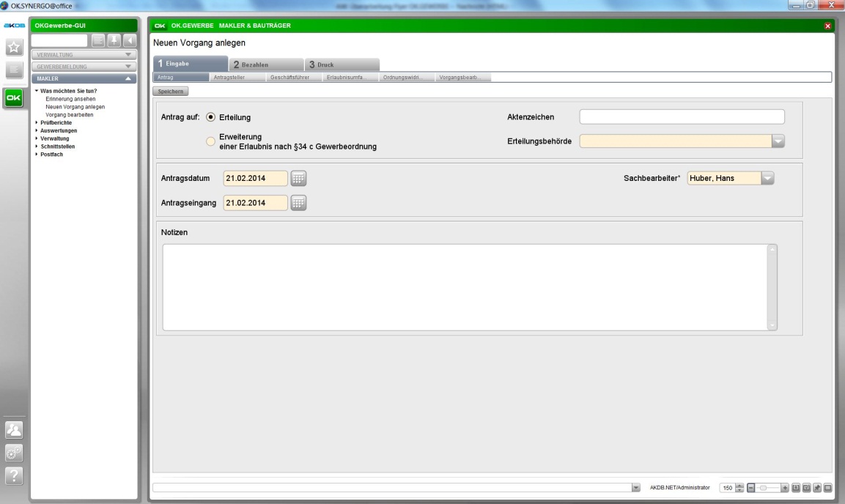845x504 pixels.
Task: Select the Erteilung radio button
Action: pyautogui.click(x=211, y=116)
